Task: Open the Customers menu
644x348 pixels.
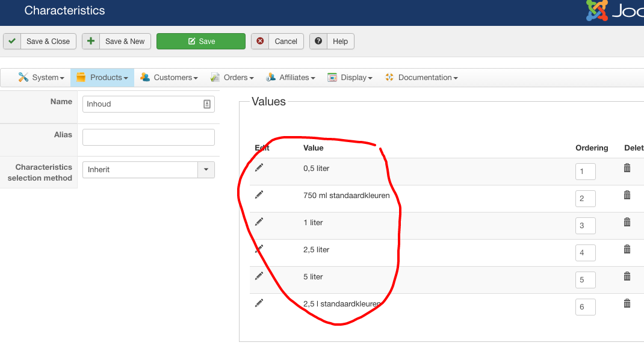Action: click(169, 77)
